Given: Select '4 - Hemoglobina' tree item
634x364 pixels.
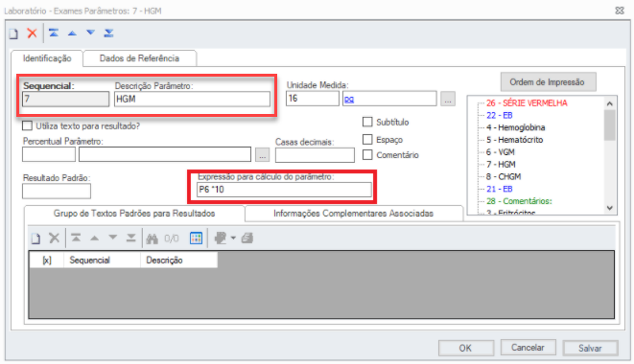Looking at the screenshot, I should pos(515,127).
